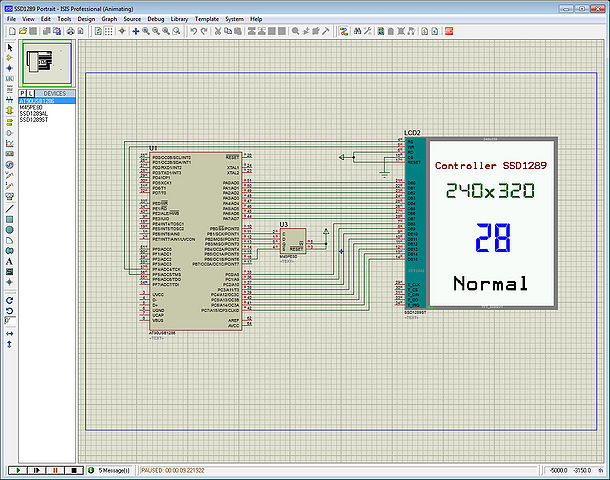Click the overview window thumbnail

click(47, 63)
